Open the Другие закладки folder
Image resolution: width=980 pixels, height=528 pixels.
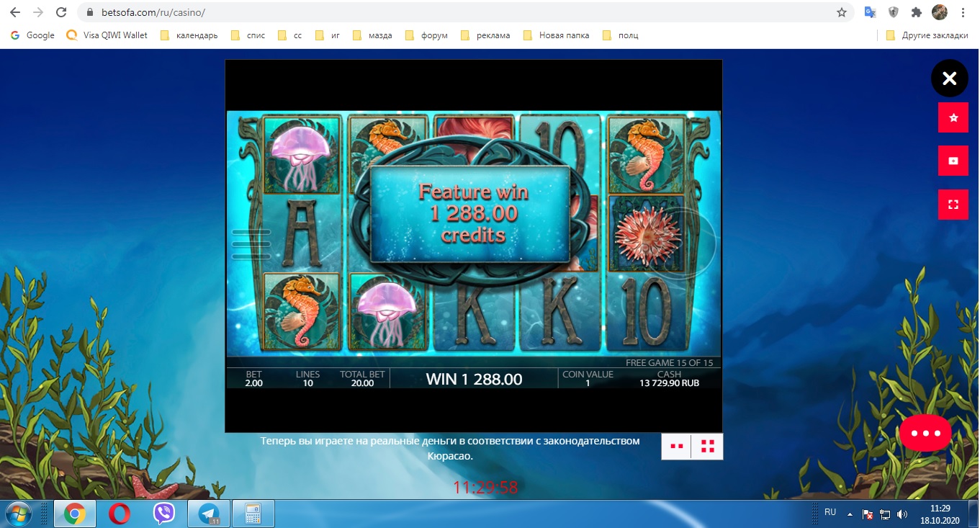click(927, 35)
